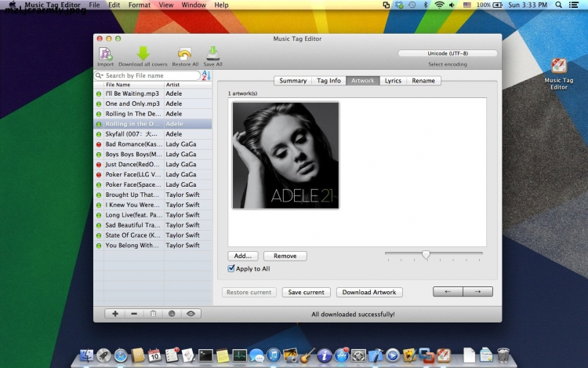Open the View menu
The image size is (588, 368).
coord(165,5)
